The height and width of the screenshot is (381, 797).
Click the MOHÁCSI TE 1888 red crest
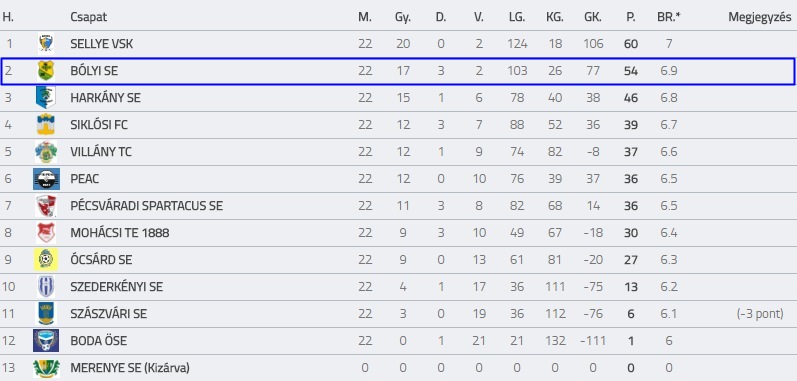coord(46,233)
